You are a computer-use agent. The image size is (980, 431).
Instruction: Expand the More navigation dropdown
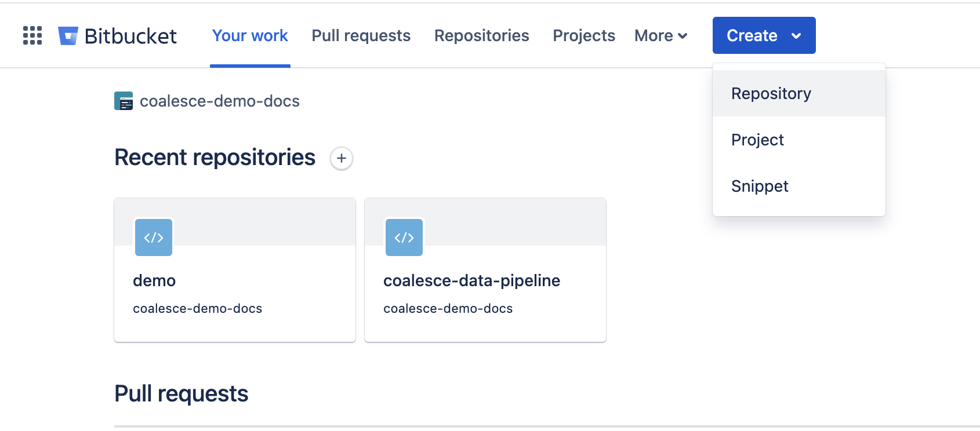660,35
